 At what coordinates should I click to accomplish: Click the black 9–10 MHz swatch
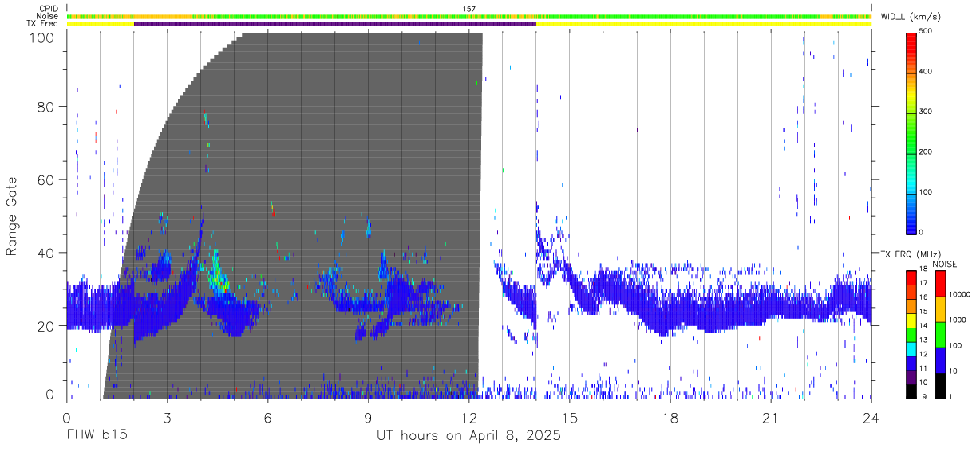tap(911, 390)
